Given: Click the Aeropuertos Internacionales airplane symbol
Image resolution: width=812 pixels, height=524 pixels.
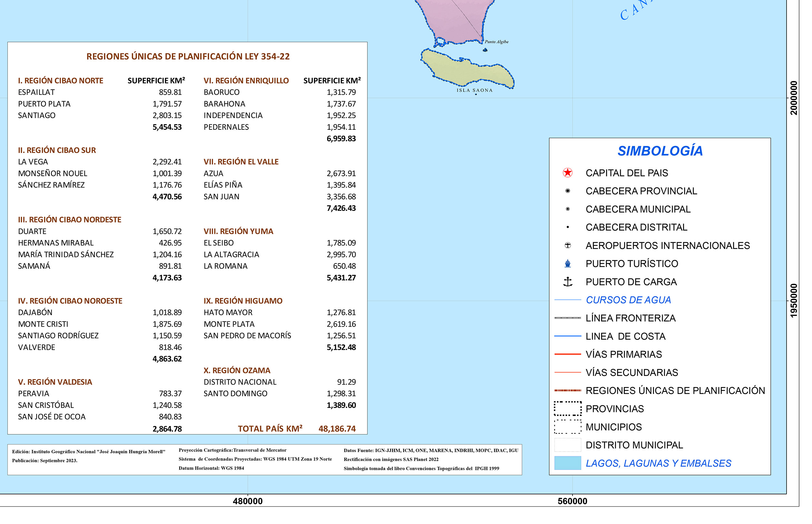Looking at the screenshot, I should 568,245.
